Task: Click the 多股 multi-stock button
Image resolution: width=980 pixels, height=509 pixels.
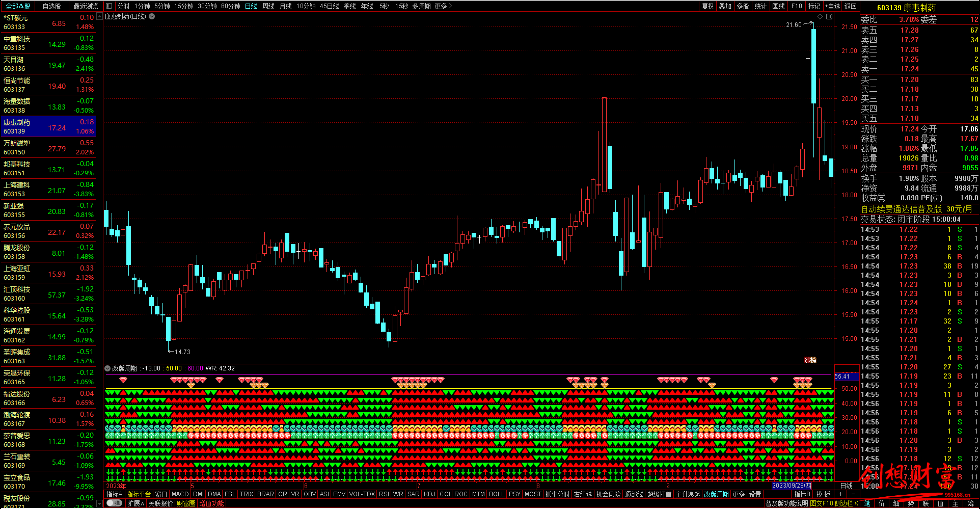Action: 743,6
